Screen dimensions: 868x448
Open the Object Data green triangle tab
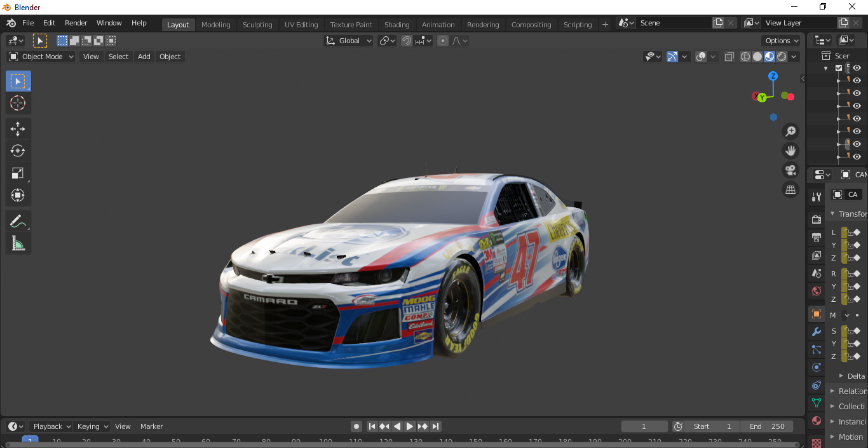click(817, 403)
